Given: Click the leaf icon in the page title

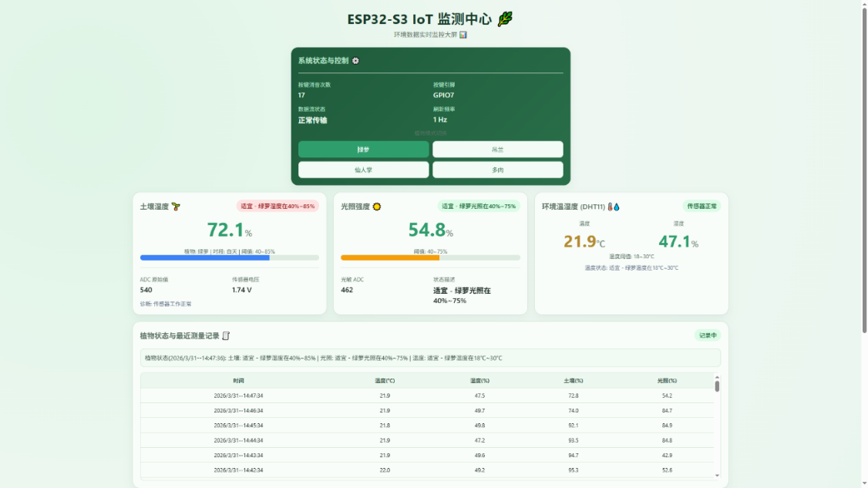Looking at the screenshot, I should point(505,19).
